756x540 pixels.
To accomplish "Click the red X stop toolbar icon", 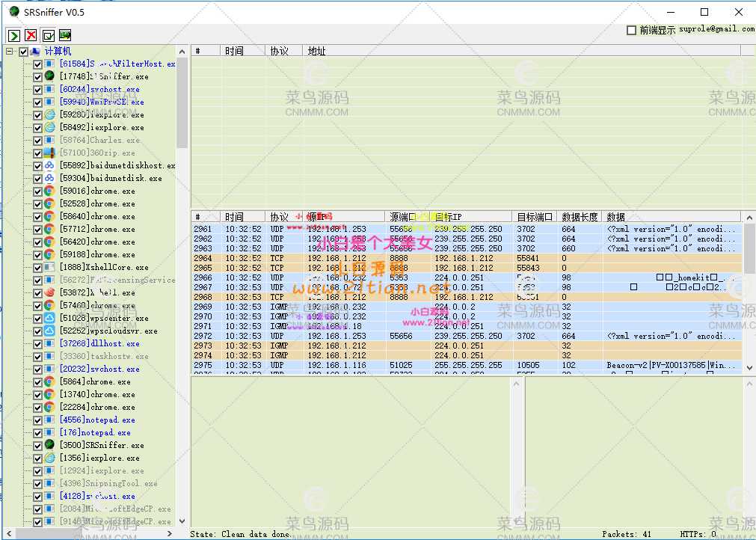I will click(x=31, y=35).
